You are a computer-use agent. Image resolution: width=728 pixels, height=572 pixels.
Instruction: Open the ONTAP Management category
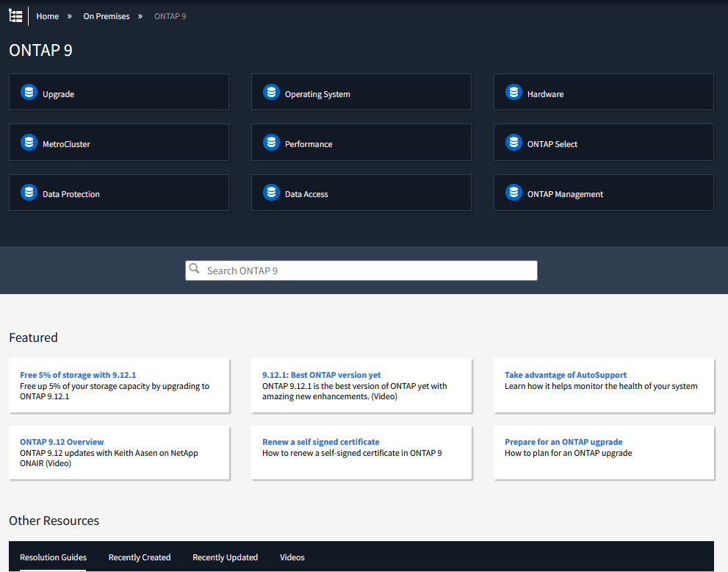[565, 194]
